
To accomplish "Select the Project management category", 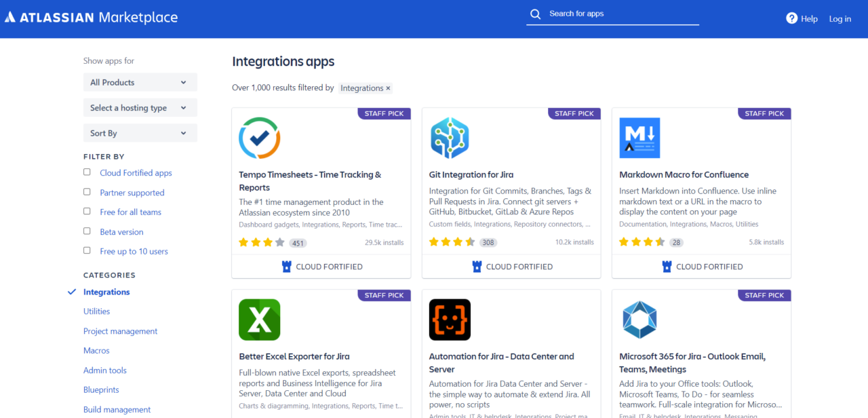I will (120, 330).
